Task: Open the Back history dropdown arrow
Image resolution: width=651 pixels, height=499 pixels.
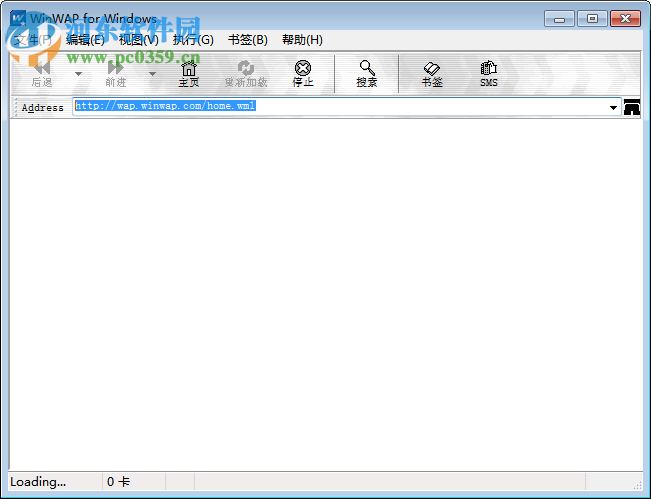Action: point(78,74)
